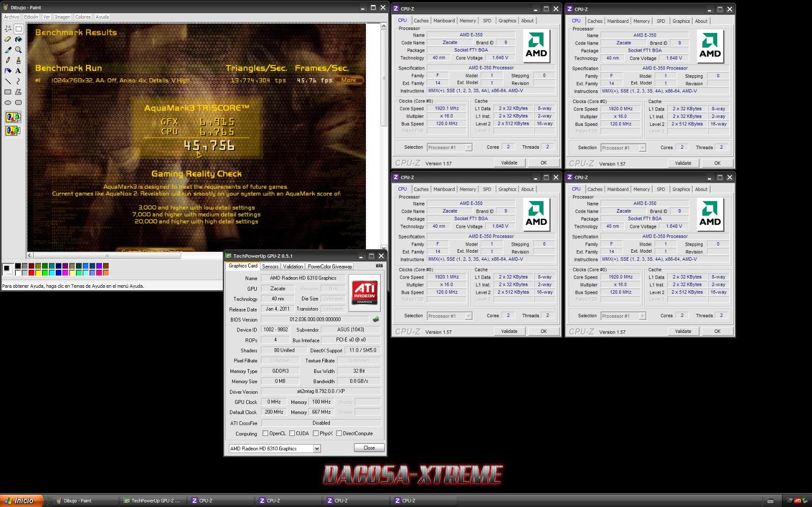
Task: Open the PowerColor Giveaway tab in GPU-Z
Action: pos(330,266)
